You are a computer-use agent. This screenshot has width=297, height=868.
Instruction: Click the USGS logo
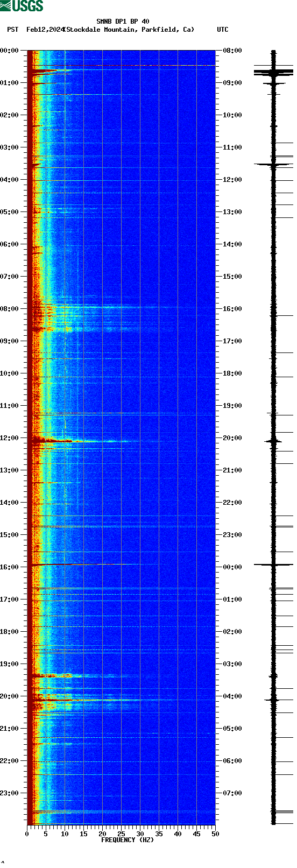(22, 6)
